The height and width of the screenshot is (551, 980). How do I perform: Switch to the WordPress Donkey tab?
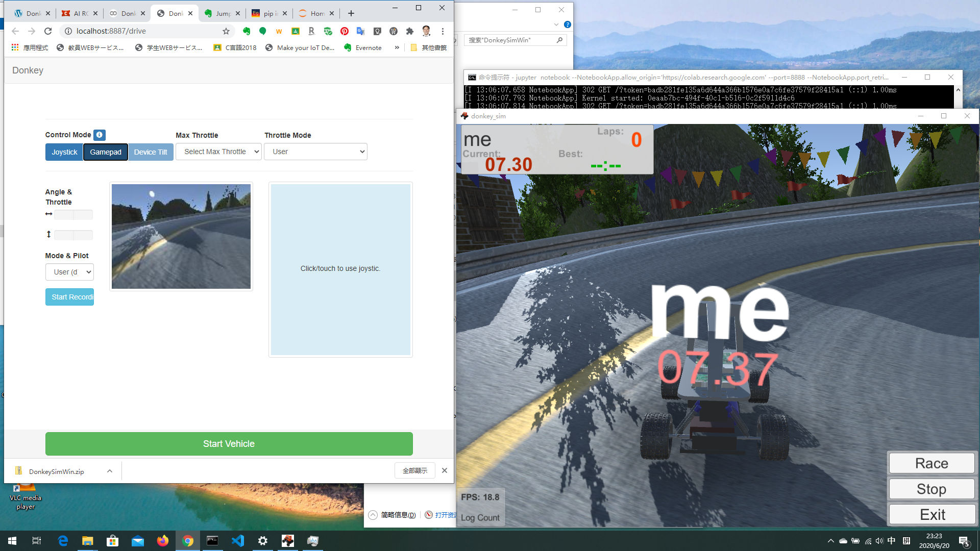32,13
